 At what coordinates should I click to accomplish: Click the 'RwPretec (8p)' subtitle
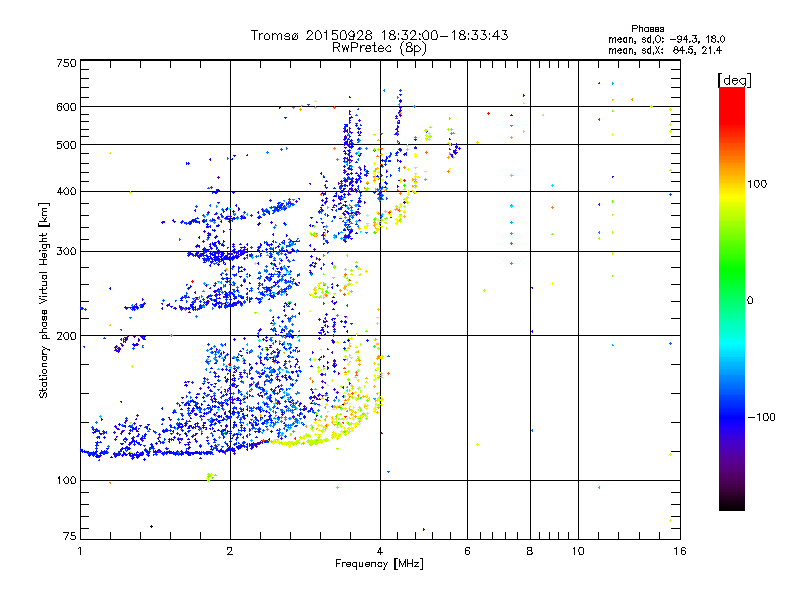click(379, 48)
